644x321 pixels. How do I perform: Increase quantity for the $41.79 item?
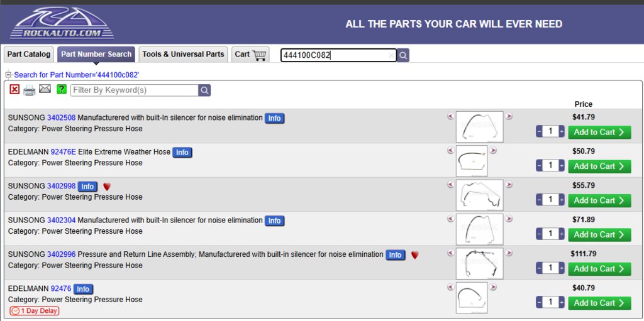coord(562,132)
